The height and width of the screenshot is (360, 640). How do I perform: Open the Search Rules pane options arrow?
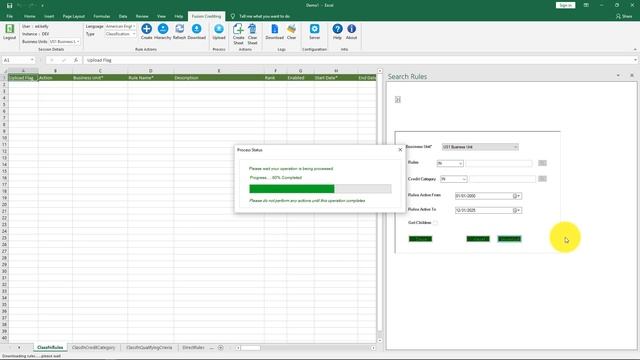click(618, 76)
